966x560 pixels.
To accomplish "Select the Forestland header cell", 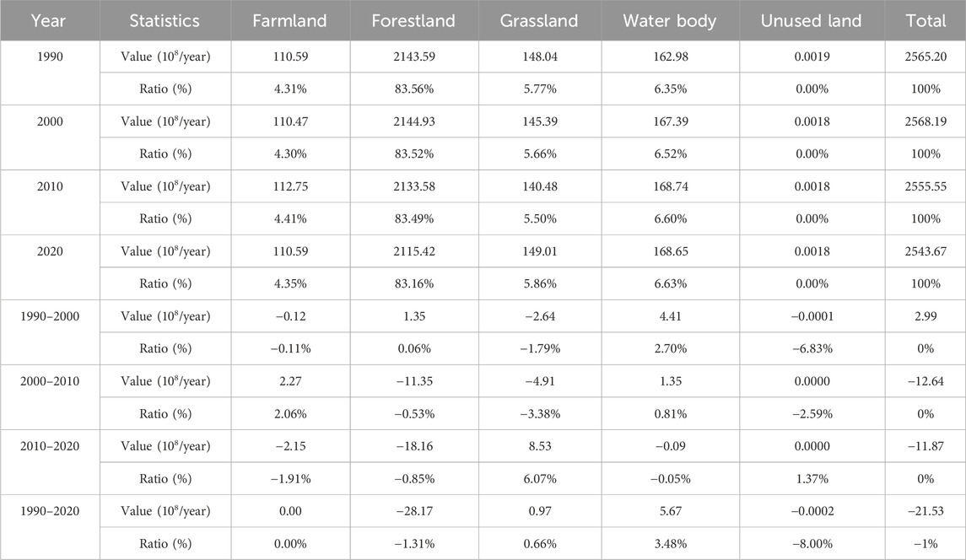I will (413, 20).
